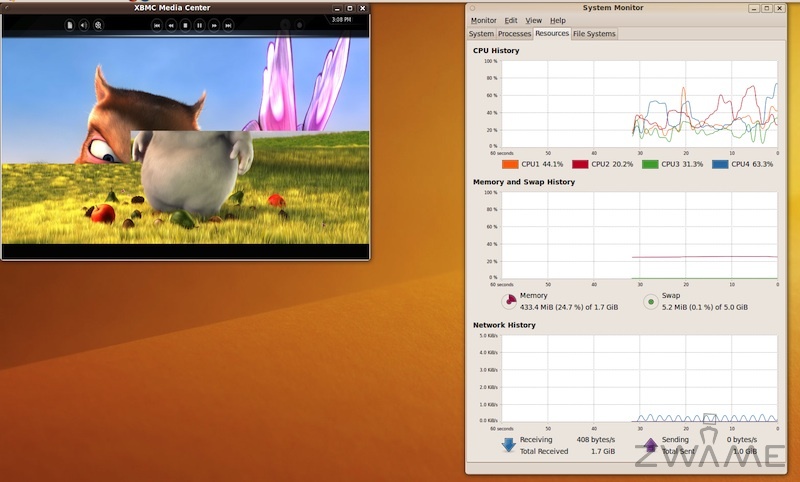Click the 'Memory and Swap History' heading
800x482 pixels.
[x=524, y=182]
